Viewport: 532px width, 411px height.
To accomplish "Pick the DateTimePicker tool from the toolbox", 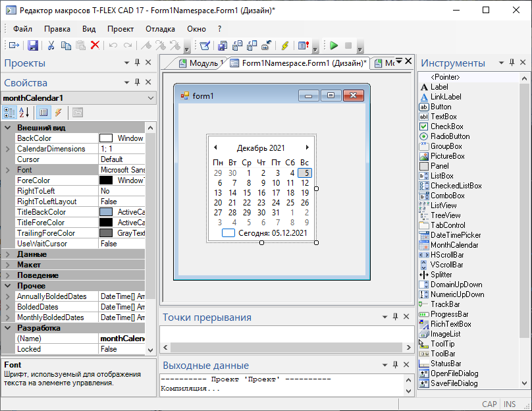I will click(x=456, y=235).
